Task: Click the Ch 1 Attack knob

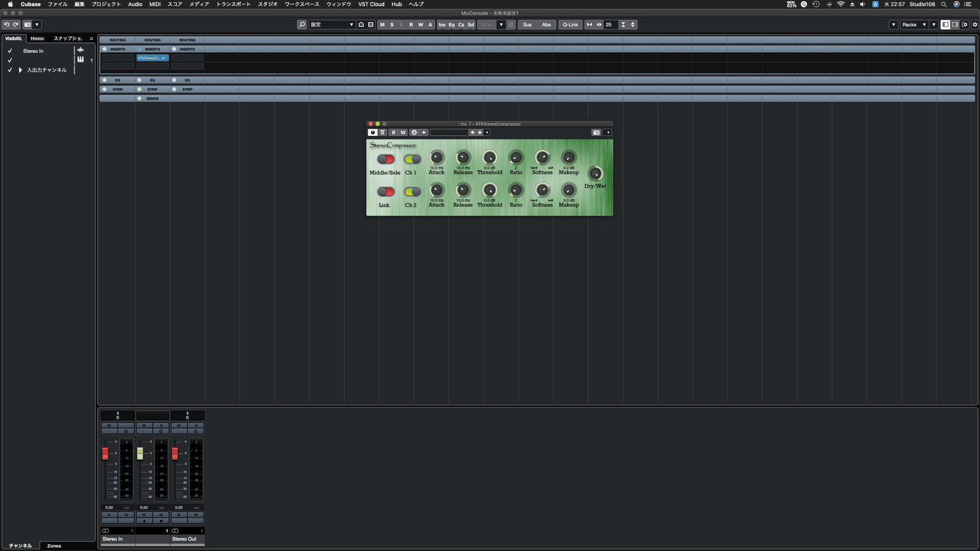Action: [437, 157]
